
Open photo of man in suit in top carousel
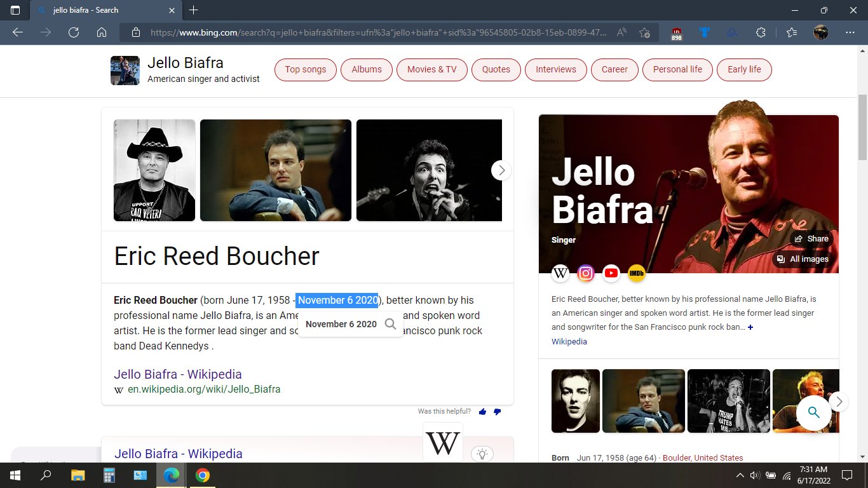tap(276, 170)
